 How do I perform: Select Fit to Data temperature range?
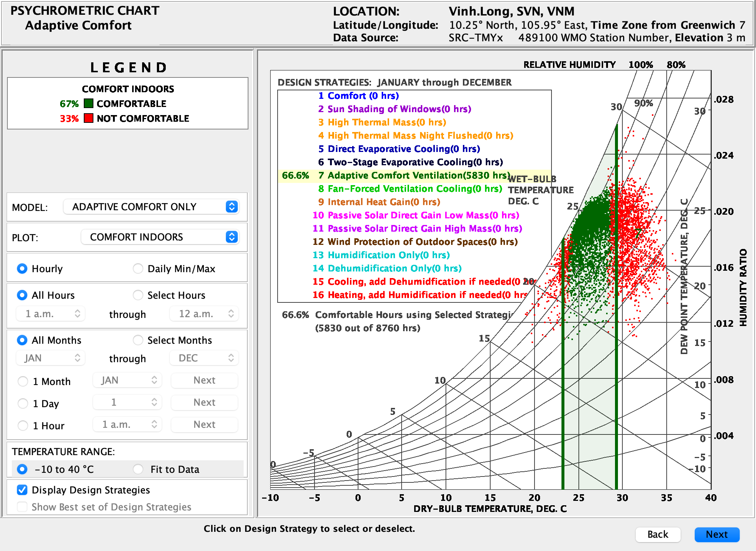[138, 469]
